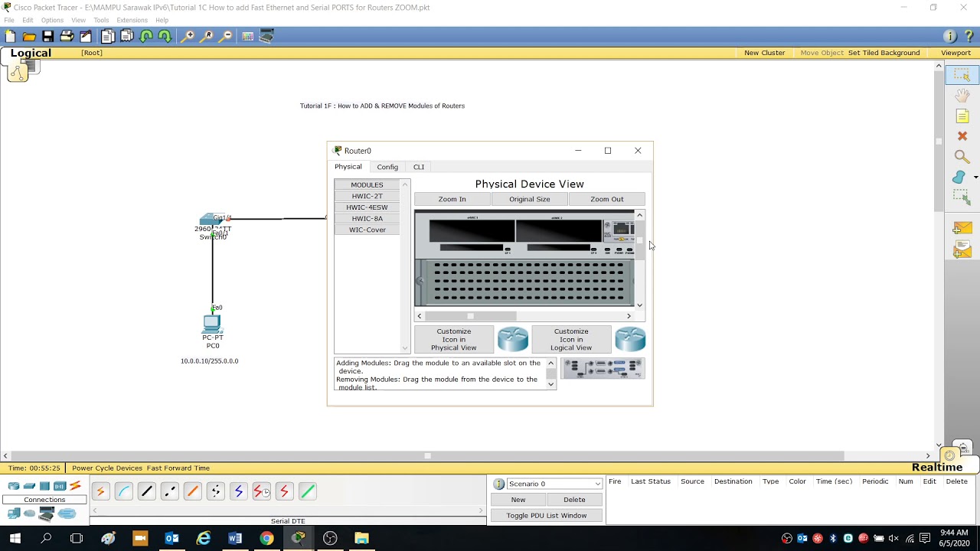Open a file with the folder icon
This screenshot has width=980, height=551.
tap(29, 36)
